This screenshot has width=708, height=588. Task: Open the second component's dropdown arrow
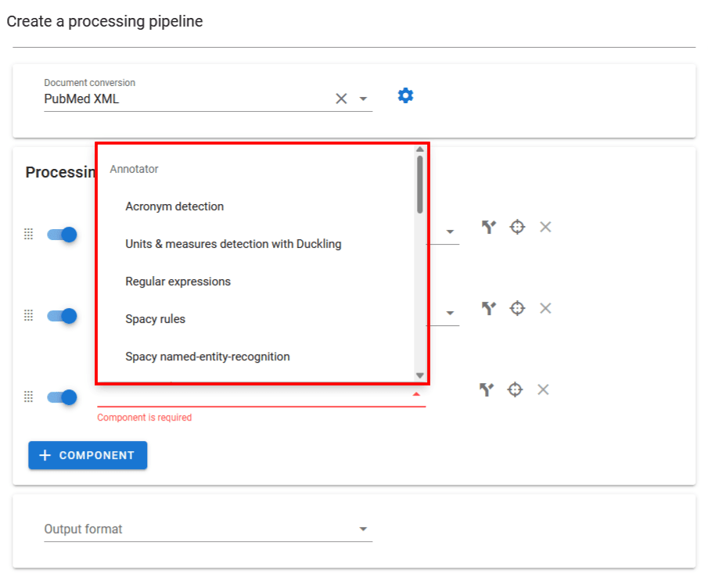(450, 313)
